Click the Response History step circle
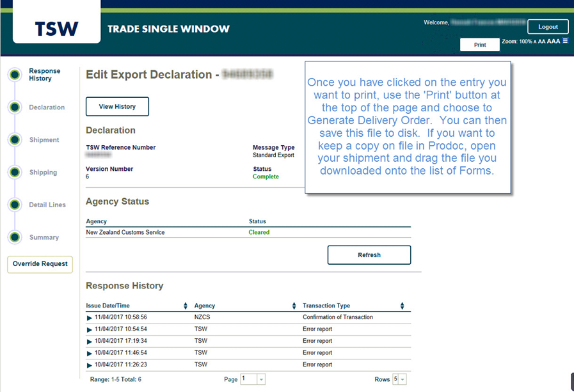Viewport: 574px width, 392px height. click(15, 75)
